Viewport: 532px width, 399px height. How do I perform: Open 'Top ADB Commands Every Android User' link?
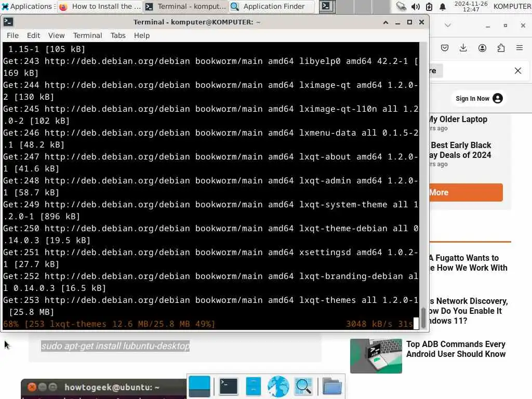(456, 349)
